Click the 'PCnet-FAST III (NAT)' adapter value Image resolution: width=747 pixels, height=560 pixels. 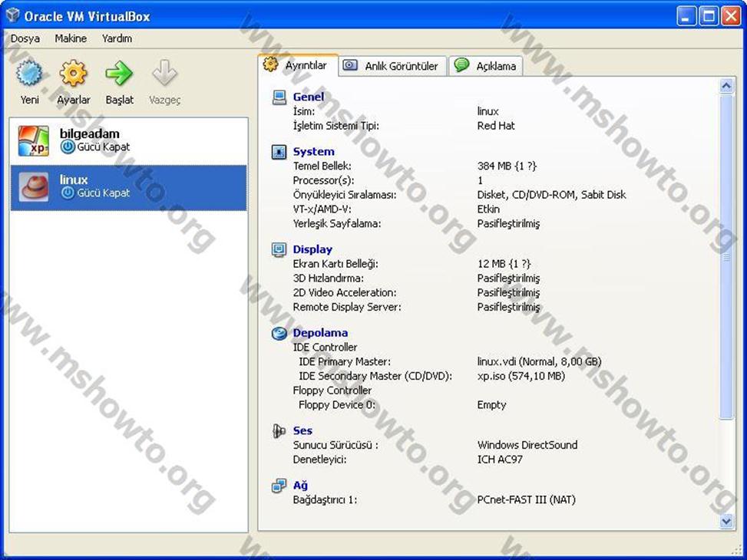[527, 500]
